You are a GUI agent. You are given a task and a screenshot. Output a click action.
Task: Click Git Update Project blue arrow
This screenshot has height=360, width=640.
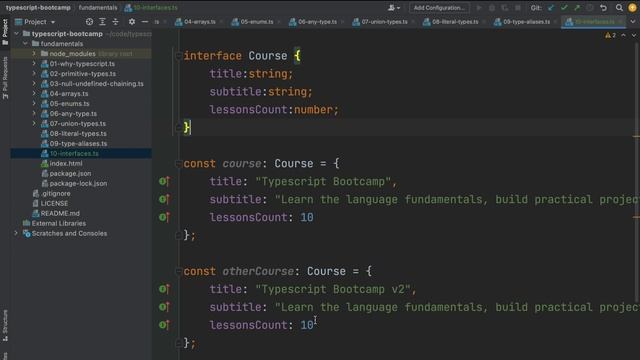pos(551,8)
